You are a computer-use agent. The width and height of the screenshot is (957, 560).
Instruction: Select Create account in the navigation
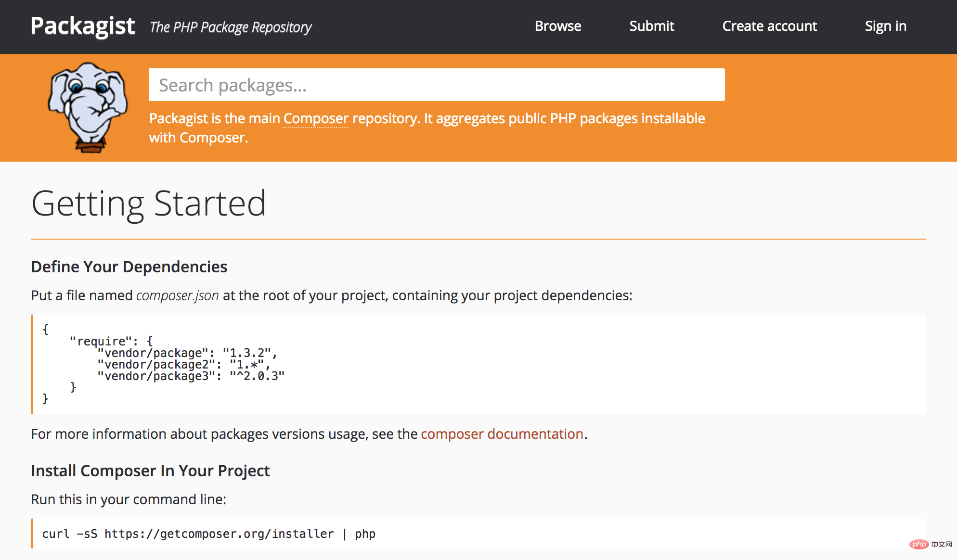click(x=769, y=26)
